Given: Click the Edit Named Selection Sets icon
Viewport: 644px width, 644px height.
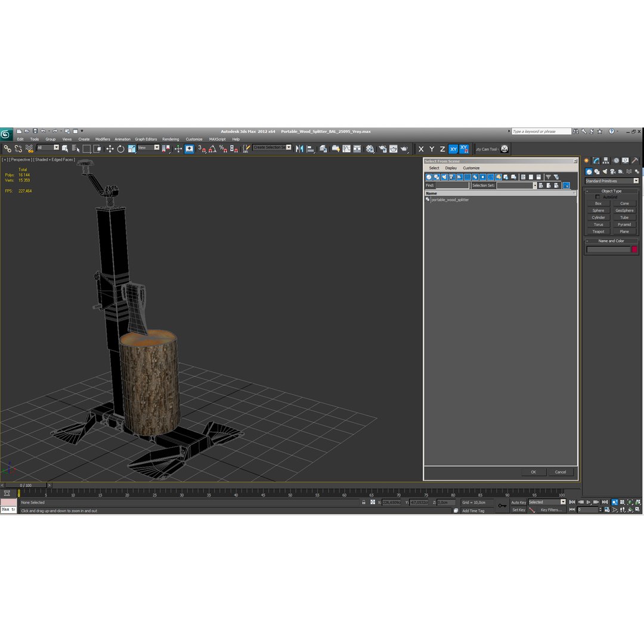Looking at the screenshot, I should [246, 148].
